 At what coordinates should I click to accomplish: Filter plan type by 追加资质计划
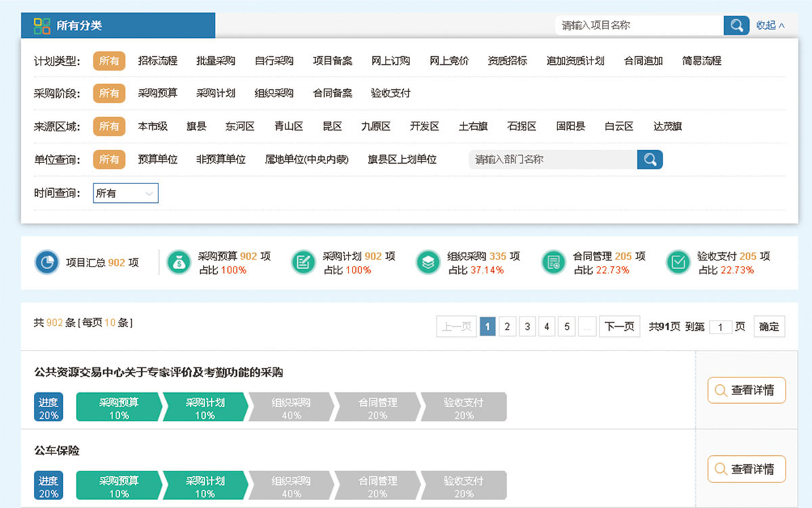click(x=575, y=61)
